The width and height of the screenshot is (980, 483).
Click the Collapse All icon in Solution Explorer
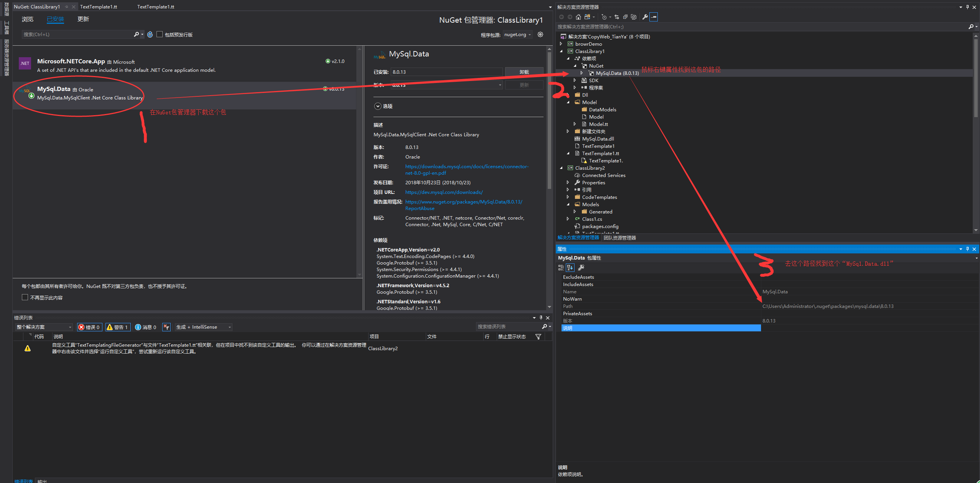point(625,17)
